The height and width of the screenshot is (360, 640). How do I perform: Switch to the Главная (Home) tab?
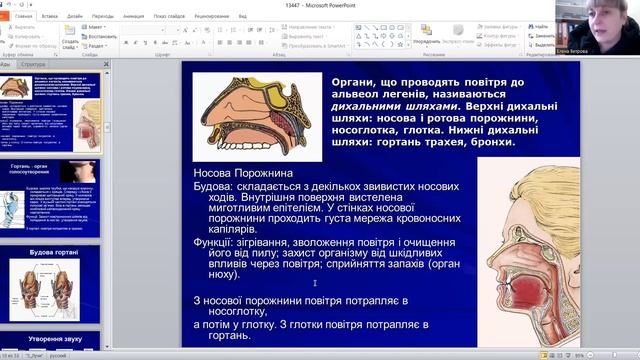23,16
